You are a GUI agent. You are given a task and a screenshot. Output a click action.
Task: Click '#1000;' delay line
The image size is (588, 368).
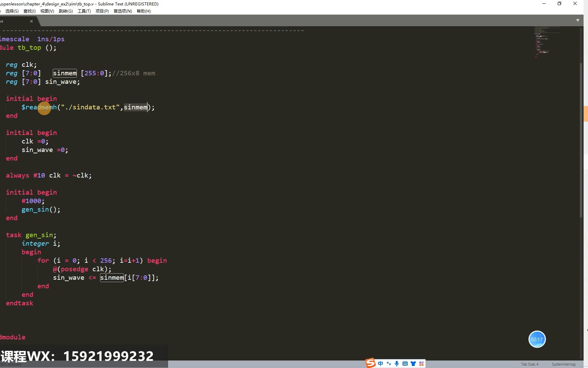33,201
